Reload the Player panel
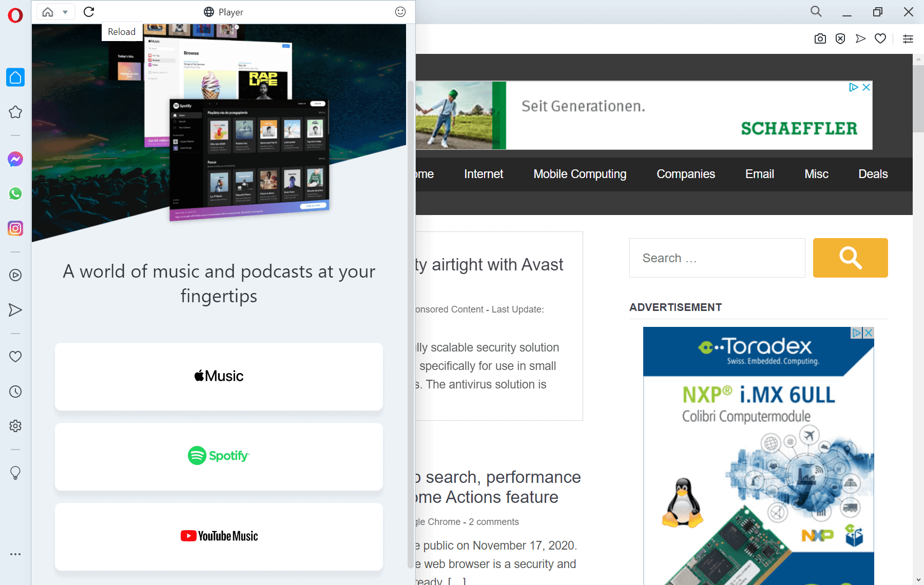The width and height of the screenshot is (924, 585). tap(89, 11)
